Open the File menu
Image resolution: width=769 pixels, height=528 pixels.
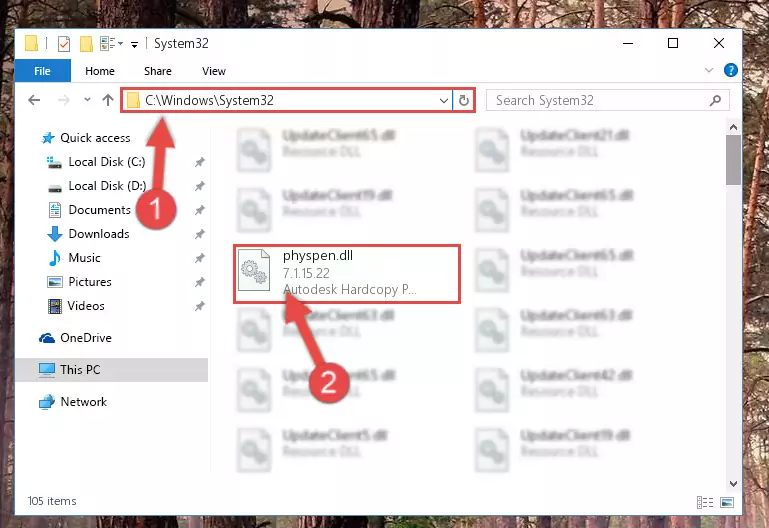click(43, 71)
